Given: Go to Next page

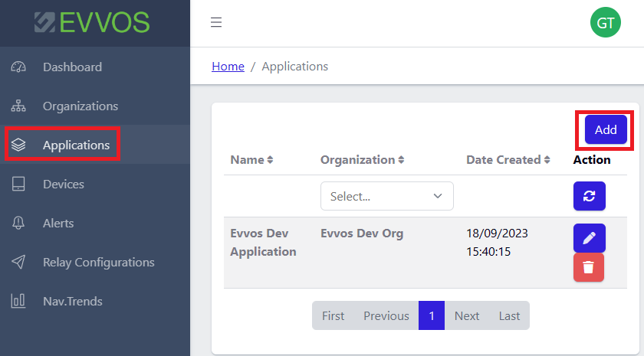Looking at the screenshot, I should 467,315.
